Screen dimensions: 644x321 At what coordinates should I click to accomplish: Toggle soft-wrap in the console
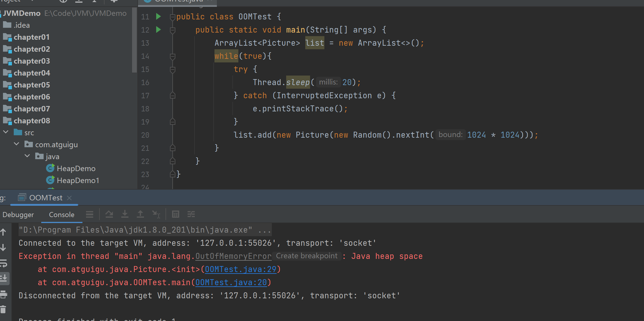[x=4, y=263]
